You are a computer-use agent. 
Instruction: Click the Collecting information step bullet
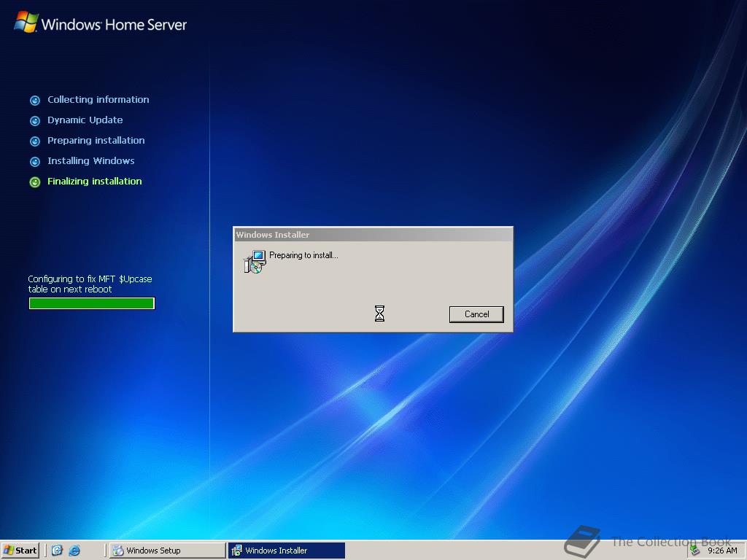35,101
